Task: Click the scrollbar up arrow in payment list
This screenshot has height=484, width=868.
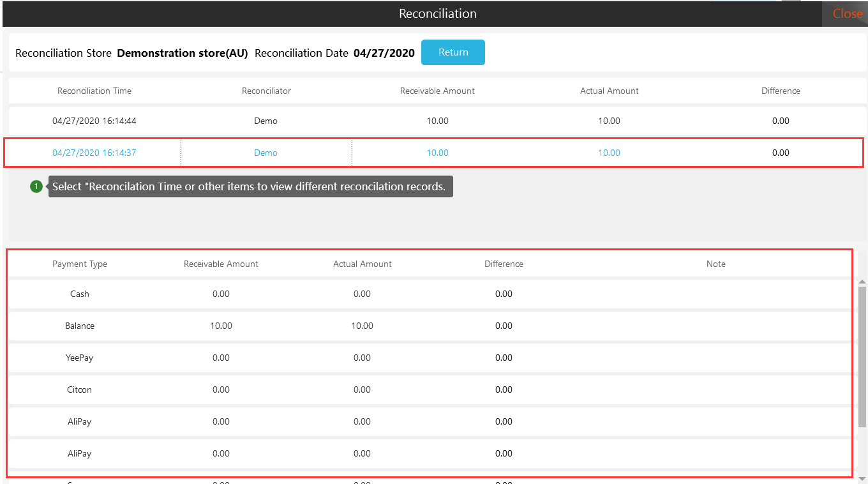Action: click(862, 282)
